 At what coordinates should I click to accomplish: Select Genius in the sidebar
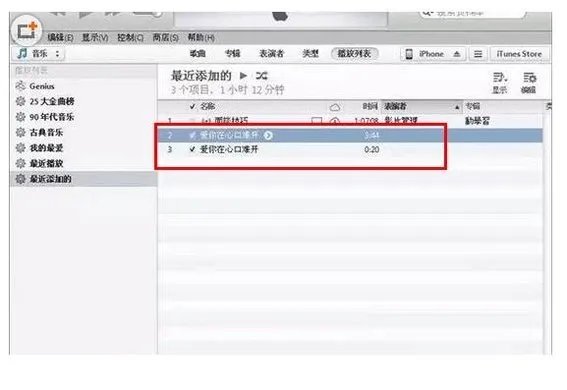click(42, 86)
